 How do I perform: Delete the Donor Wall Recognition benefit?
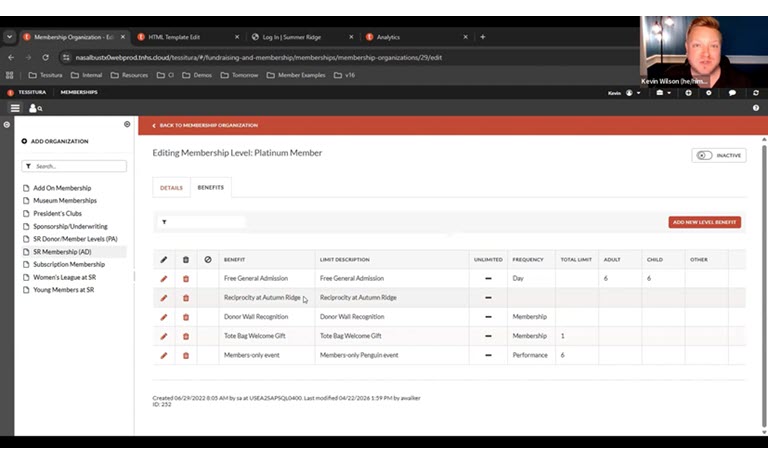pos(186,317)
